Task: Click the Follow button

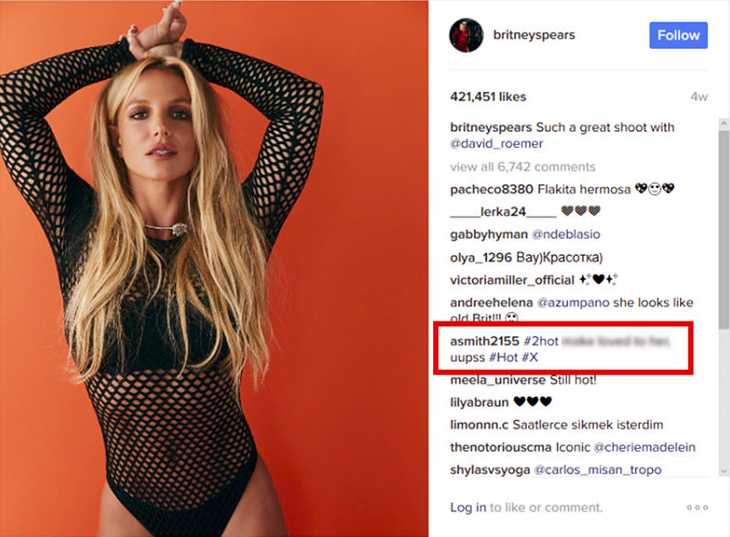Action: click(x=678, y=35)
